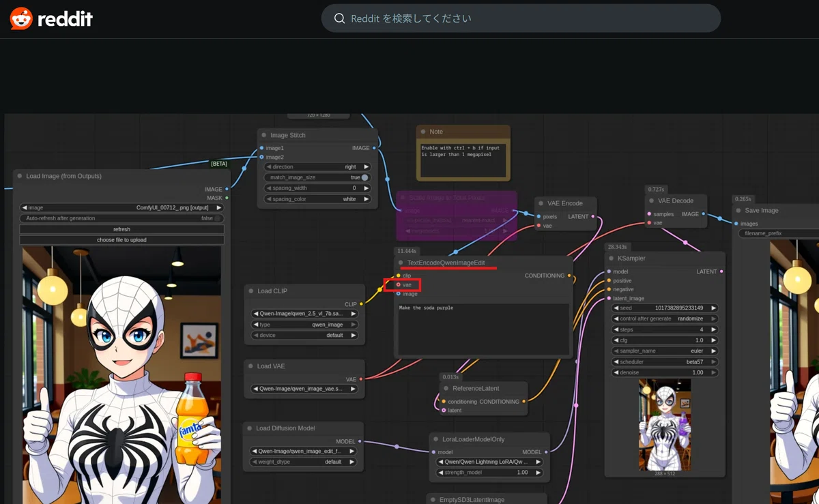The height and width of the screenshot is (504, 819).
Task: Collapse the Load VAE node dot
Action: coord(250,366)
